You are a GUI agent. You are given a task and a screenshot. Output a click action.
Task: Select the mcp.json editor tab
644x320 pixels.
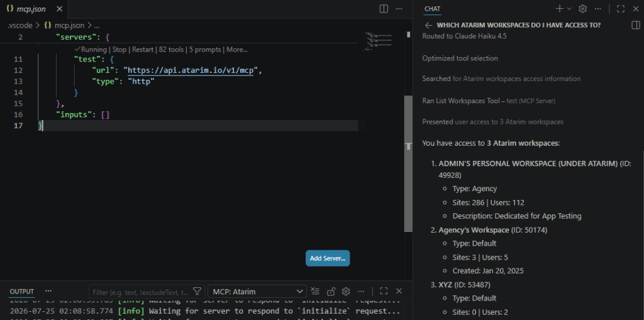[x=34, y=9]
